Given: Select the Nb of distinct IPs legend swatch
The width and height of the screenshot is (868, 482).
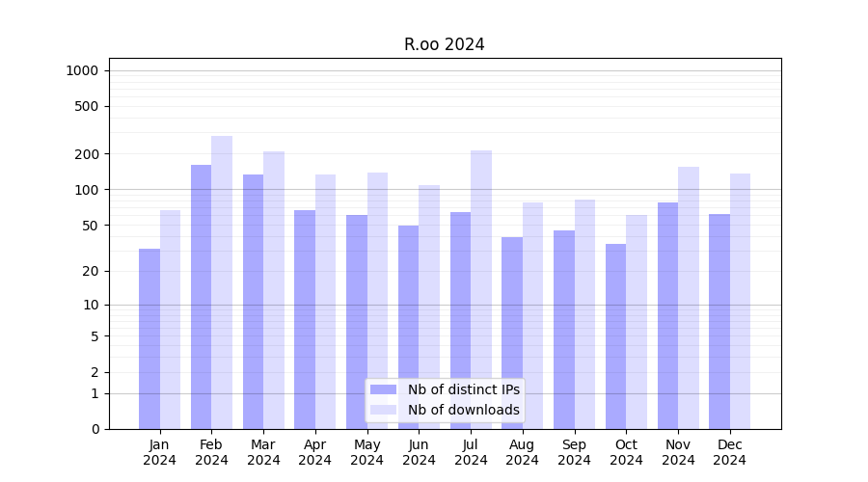Looking at the screenshot, I should coord(383,389).
